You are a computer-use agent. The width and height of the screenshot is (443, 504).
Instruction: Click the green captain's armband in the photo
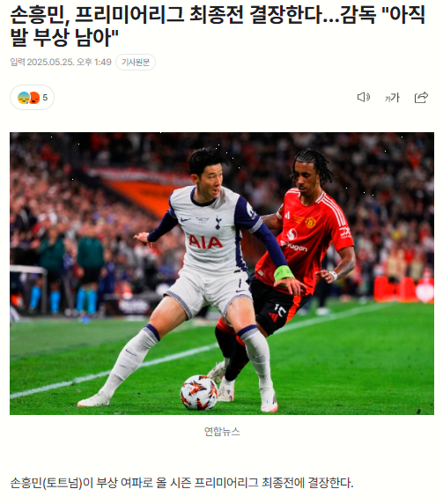click(x=284, y=272)
